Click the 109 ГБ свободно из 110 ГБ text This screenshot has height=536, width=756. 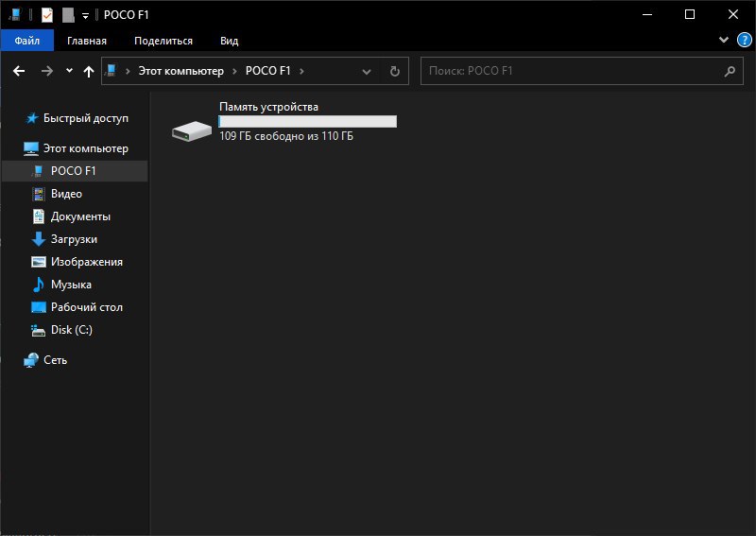pos(286,136)
